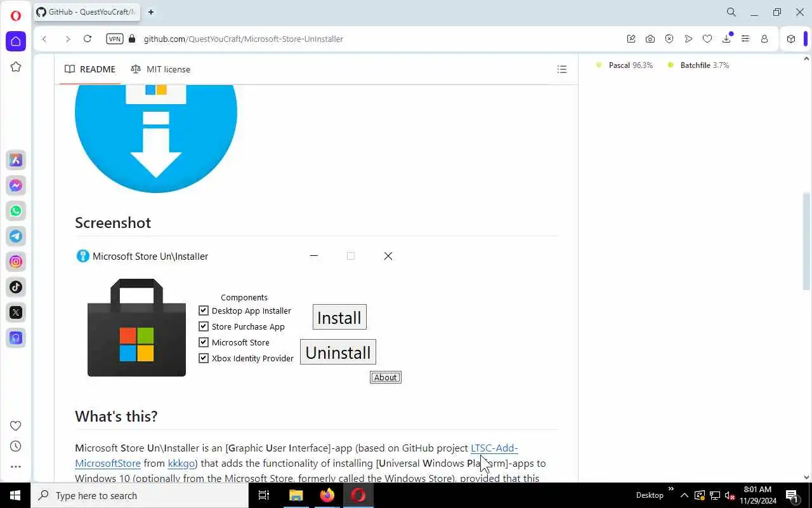Viewport: 812px width, 508px height.
Task: Open the Extensions cube icon
Action: [791, 39]
